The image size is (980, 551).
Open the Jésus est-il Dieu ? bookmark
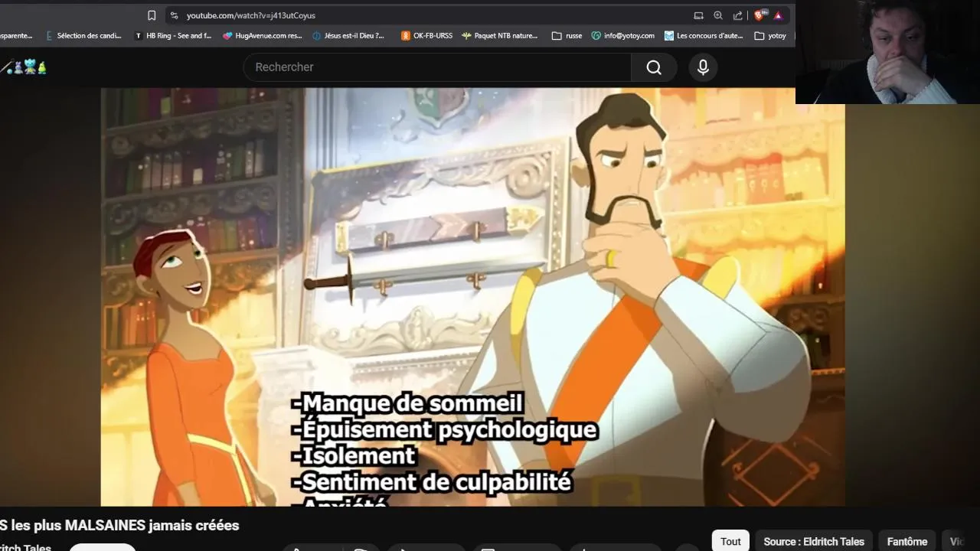[349, 35]
